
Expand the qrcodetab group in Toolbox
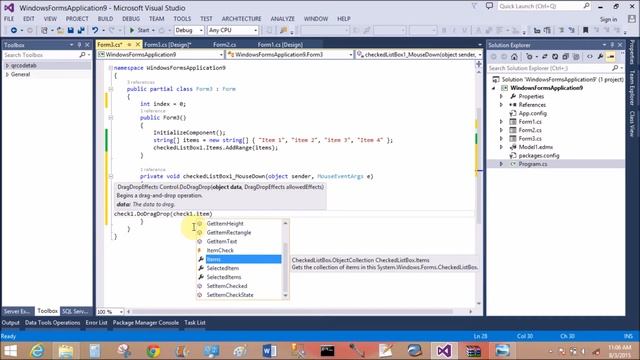(x=7, y=65)
